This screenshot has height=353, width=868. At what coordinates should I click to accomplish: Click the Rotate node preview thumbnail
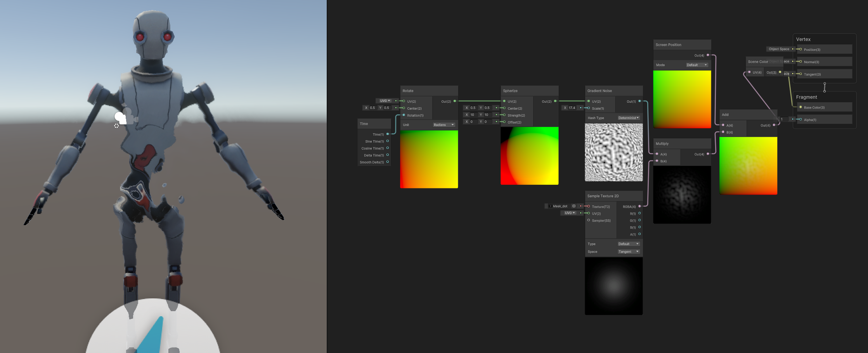(x=429, y=159)
